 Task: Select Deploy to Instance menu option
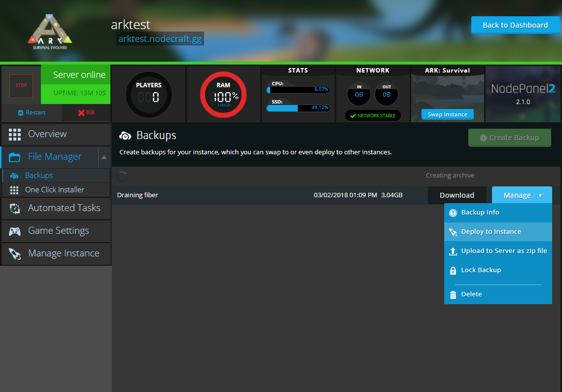point(491,232)
